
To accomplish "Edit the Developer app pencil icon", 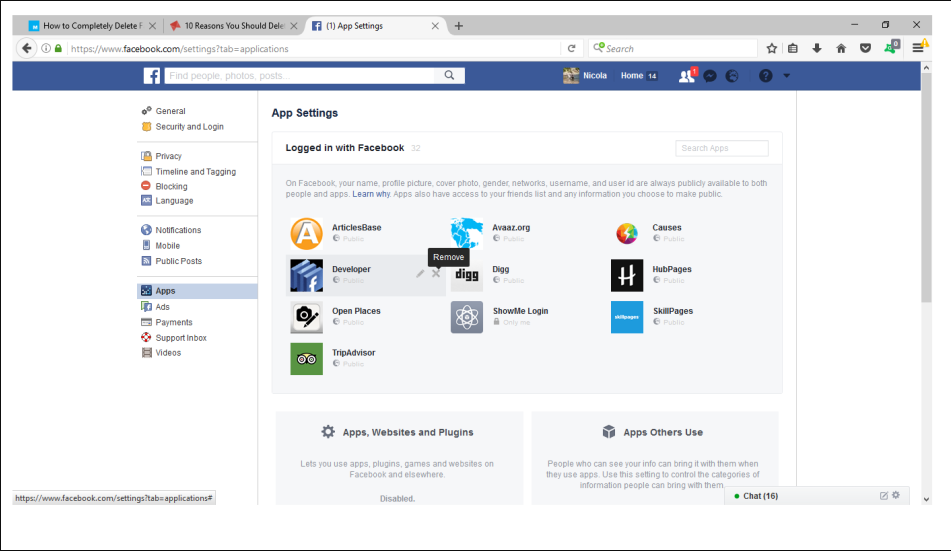I will point(420,274).
